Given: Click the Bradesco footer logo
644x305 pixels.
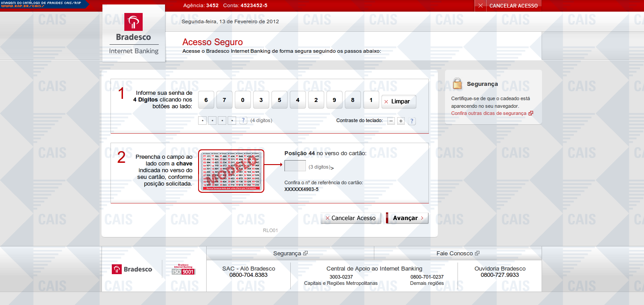Looking at the screenshot, I should pyautogui.click(x=132, y=269).
